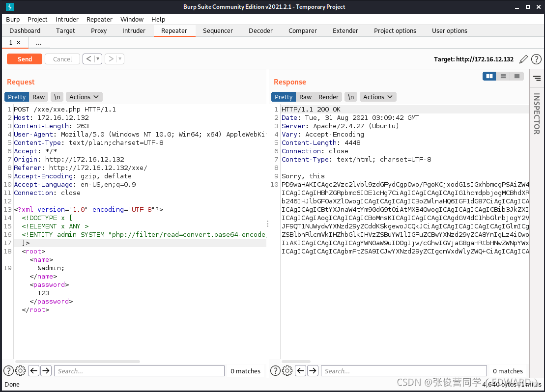Switch to the Intruder tab
The width and height of the screenshot is (545, 392).
(134, 30)
